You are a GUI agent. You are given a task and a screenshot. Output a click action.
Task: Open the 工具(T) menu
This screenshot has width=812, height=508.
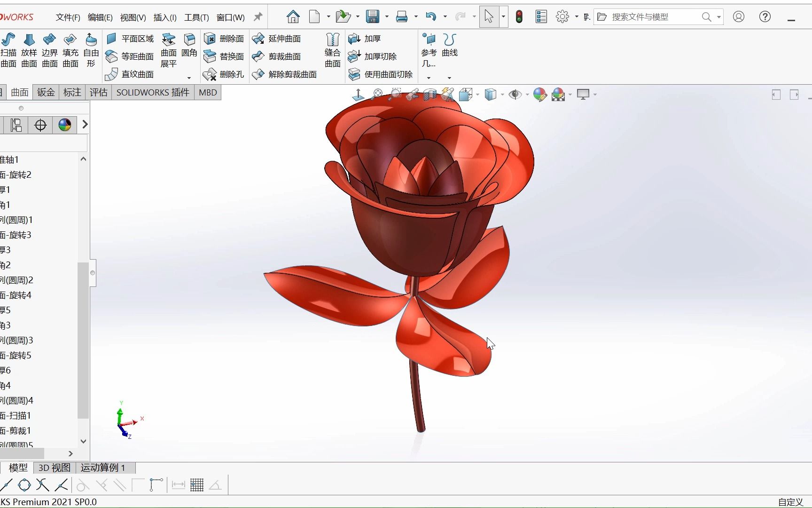[x=196, y=17]
